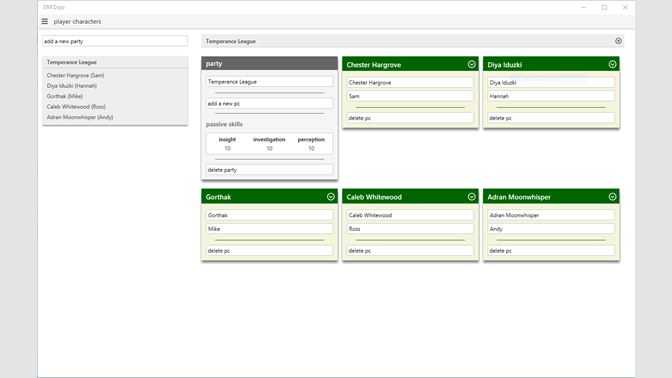The image size is (672, 378).
Task: Delete the Caleb Whitewood pc
Action: pos(410,251)
